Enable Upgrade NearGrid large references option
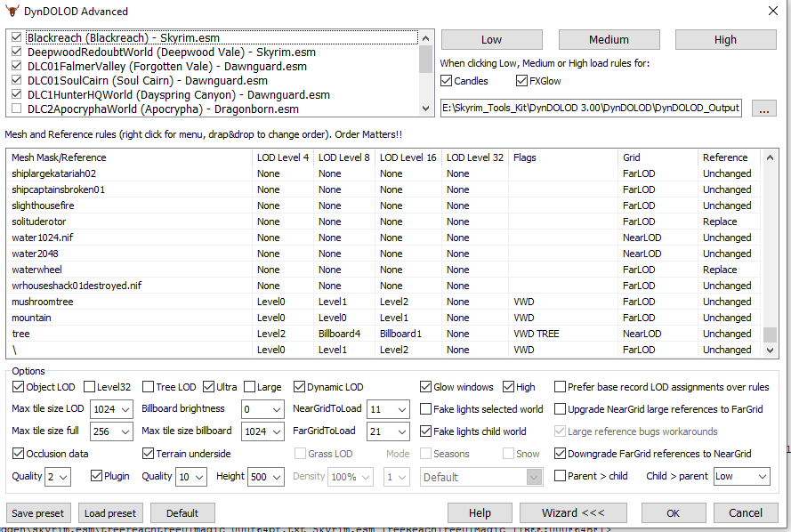 point(560,409)
